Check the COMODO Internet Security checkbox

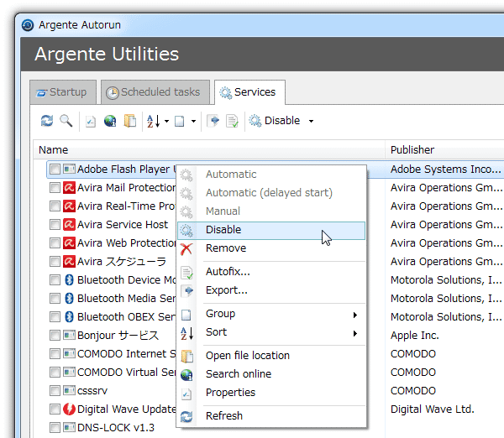click(55, 354)
